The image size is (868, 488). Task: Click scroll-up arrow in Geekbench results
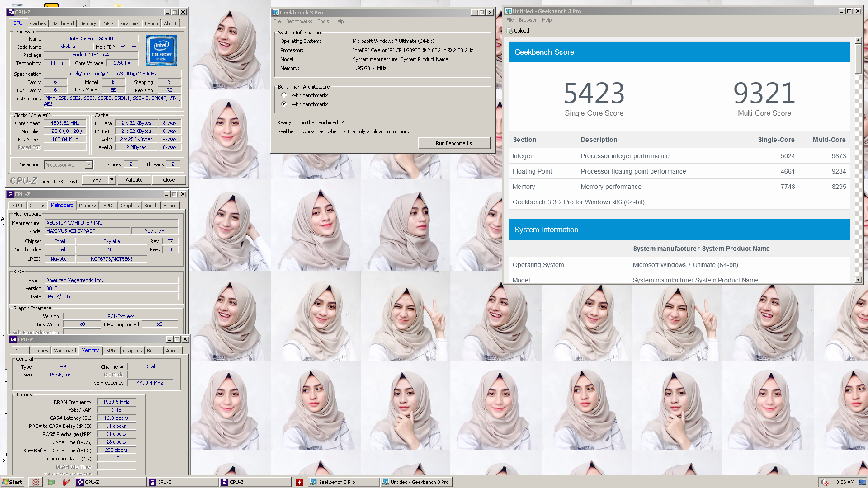click(858, 41)
